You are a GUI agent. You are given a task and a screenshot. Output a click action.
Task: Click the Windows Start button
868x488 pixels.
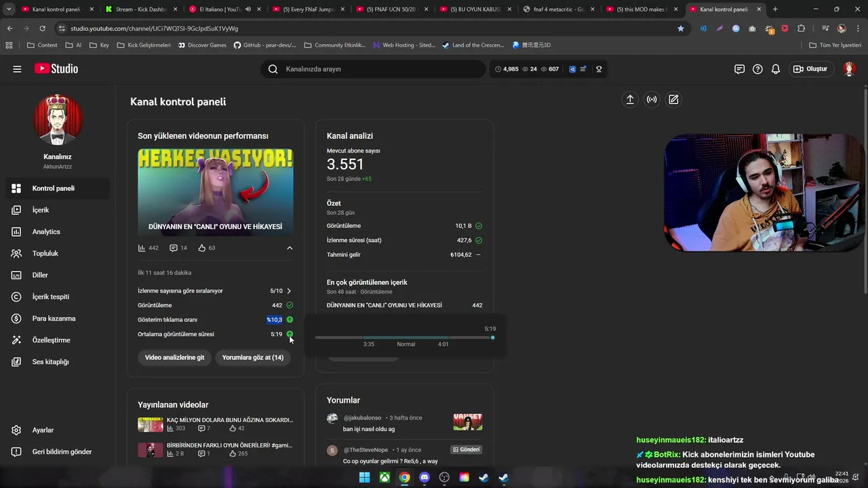[365, 477]
